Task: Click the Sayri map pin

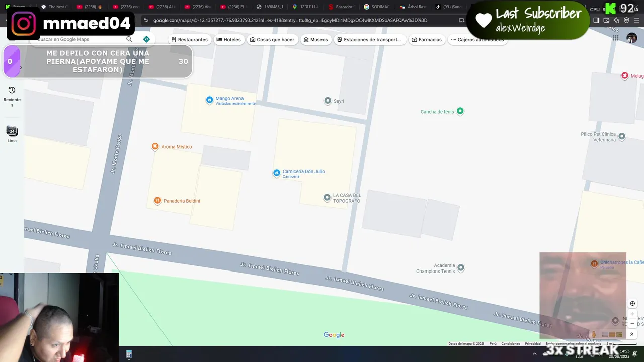Action: coord(328,101)
